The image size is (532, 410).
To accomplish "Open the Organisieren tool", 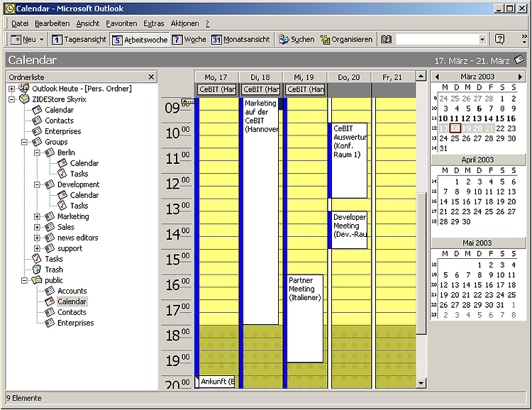I will [346, 40].
